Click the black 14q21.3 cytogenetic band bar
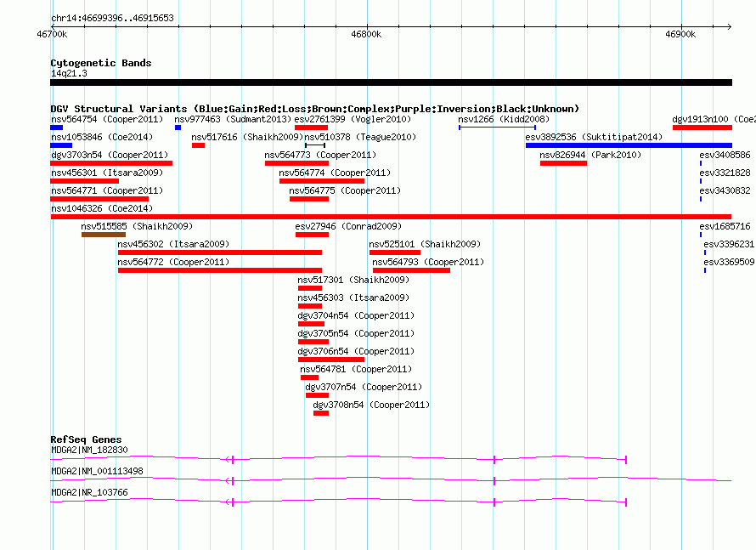The image size is (756, 550). (391, 82)
